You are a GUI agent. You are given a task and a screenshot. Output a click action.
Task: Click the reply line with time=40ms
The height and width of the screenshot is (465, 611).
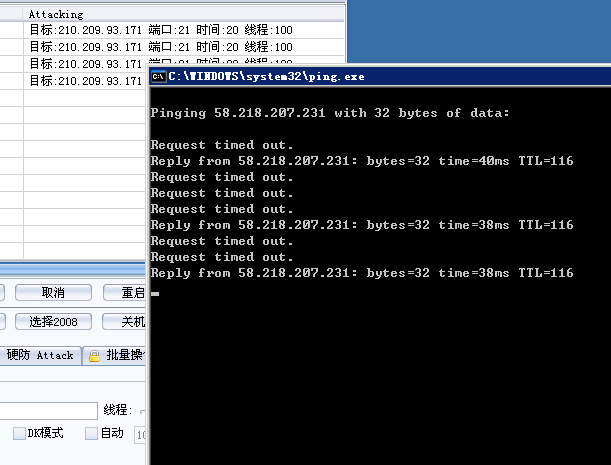click(362, 161)
